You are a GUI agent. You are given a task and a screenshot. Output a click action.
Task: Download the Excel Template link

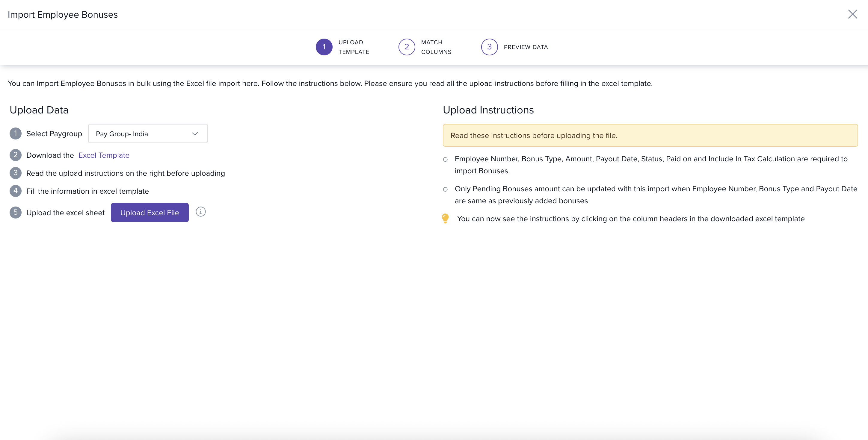[104, 155]
